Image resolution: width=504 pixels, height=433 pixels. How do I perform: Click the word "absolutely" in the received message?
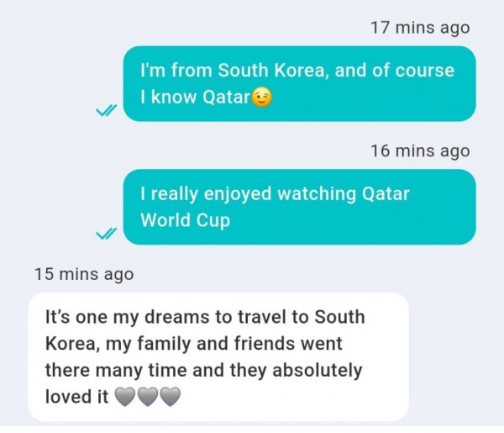(x=319, y=370)
